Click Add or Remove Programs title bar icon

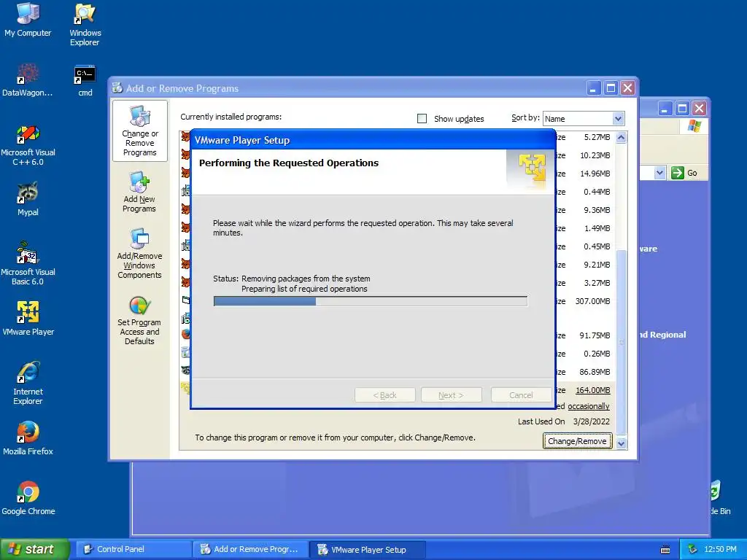click(117, 87)
